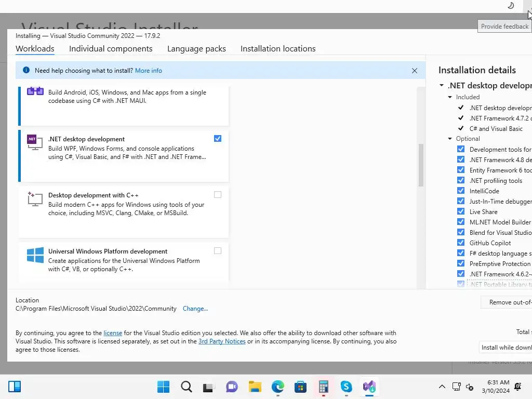Uncheck F# desktop language support option
Viewport: 532px width, 399px height.
(x=460, y=253)
